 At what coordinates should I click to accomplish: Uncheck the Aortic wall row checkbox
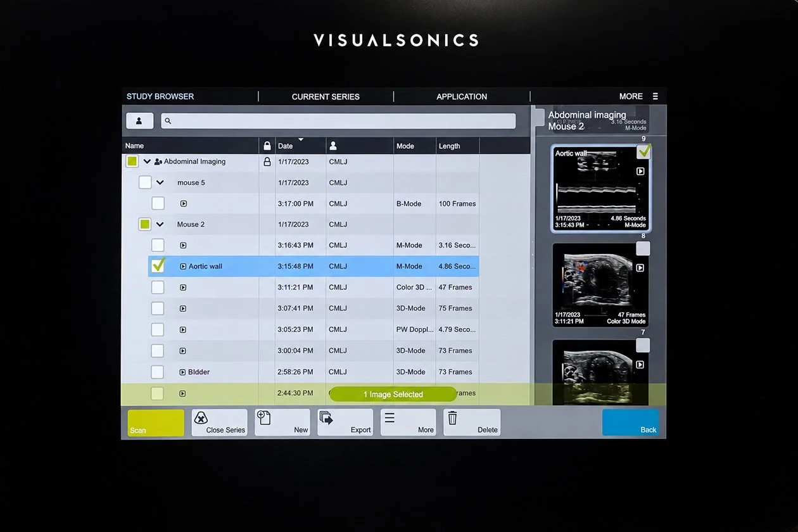pos(158,266)
